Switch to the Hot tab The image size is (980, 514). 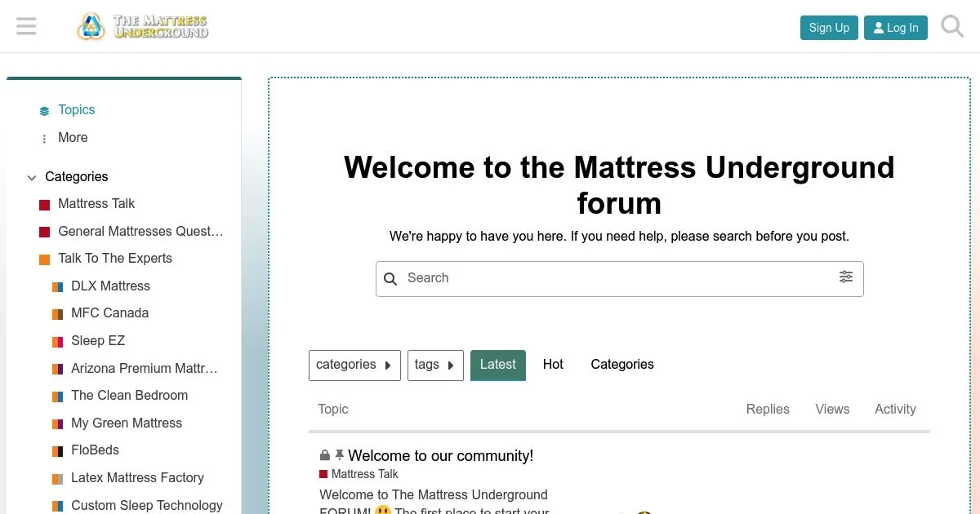553,365
